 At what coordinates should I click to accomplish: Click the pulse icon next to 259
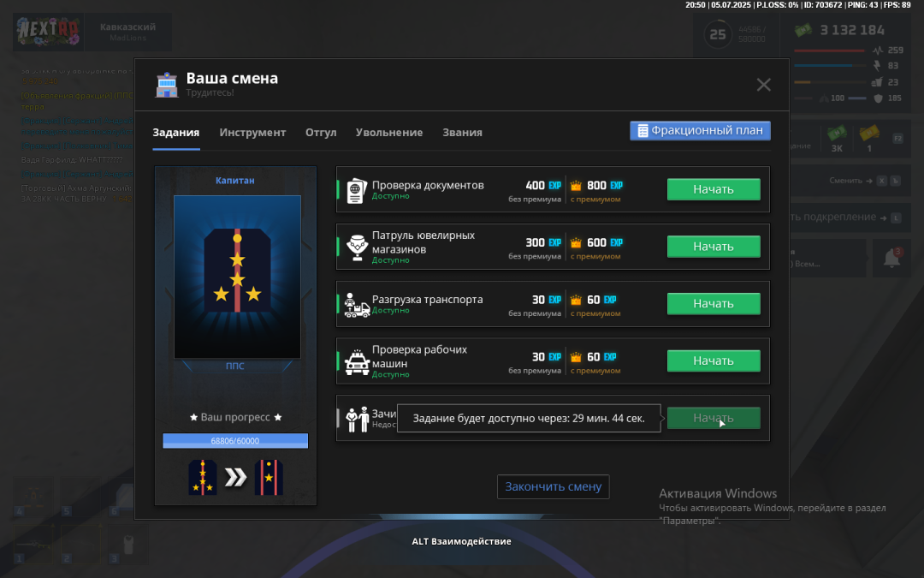point(878,51)
